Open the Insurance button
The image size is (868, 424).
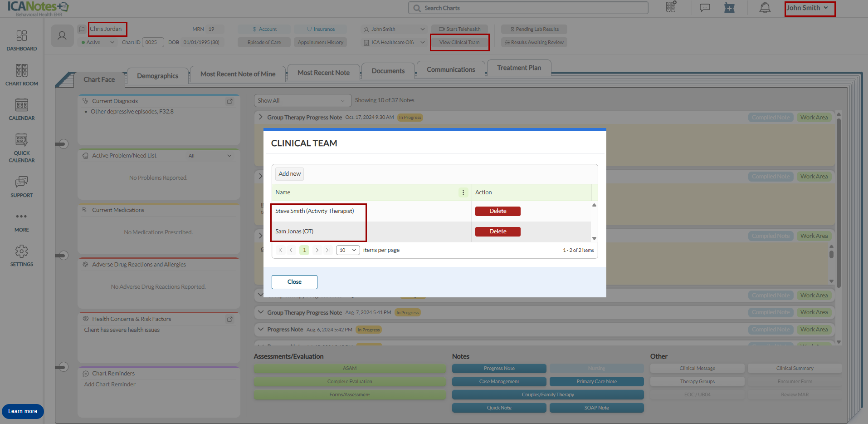321,29
